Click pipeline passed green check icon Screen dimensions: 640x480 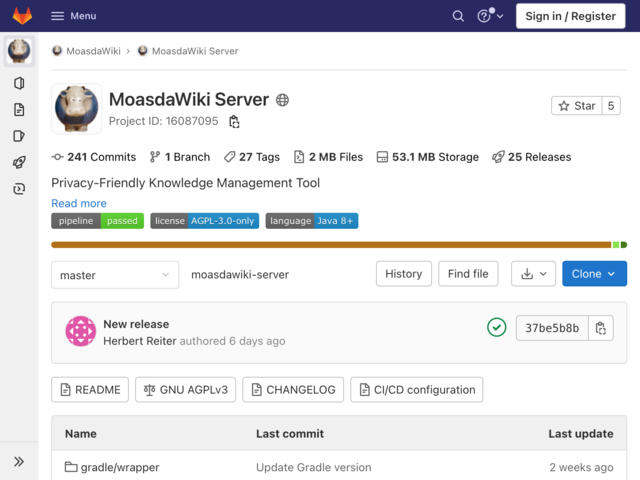tap(497, 327)
